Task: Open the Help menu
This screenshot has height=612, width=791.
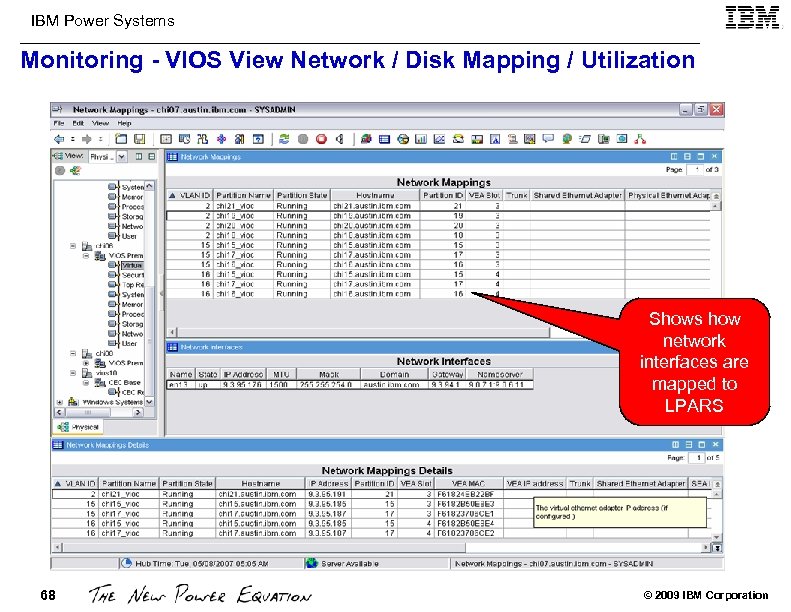Action: coord(125,123)
